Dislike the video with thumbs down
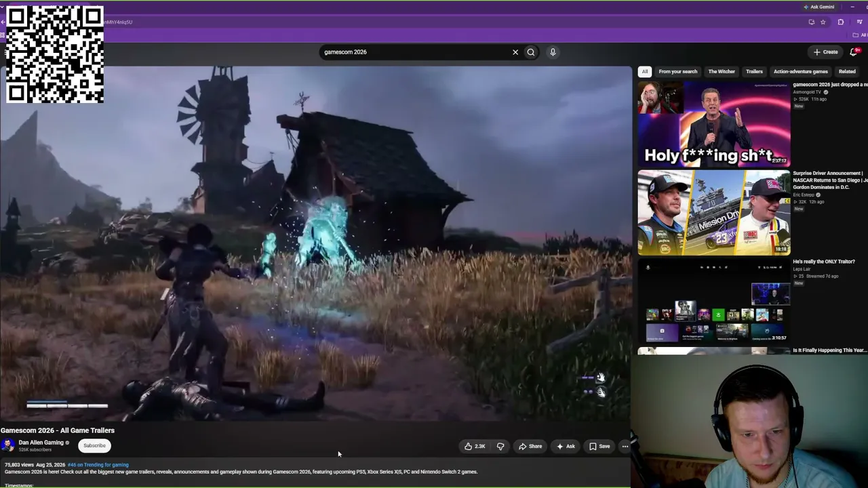868x488 pixels. (x=500, y=446)
